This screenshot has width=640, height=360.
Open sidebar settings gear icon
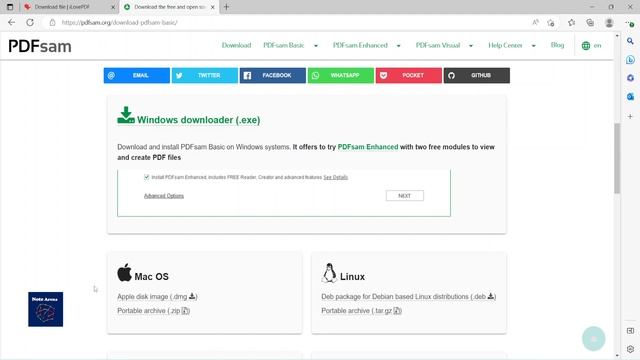click(630, 349)
